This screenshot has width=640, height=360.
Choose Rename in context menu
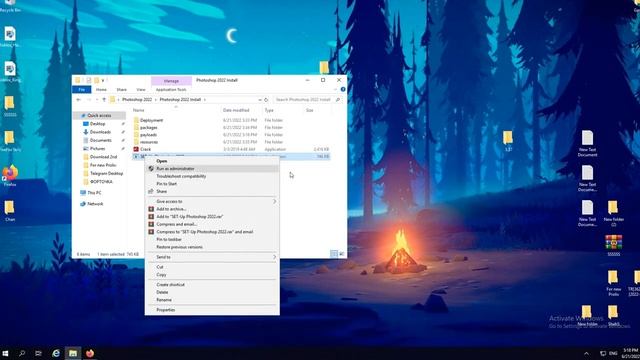pyautogui.click(x=212, y=300)
